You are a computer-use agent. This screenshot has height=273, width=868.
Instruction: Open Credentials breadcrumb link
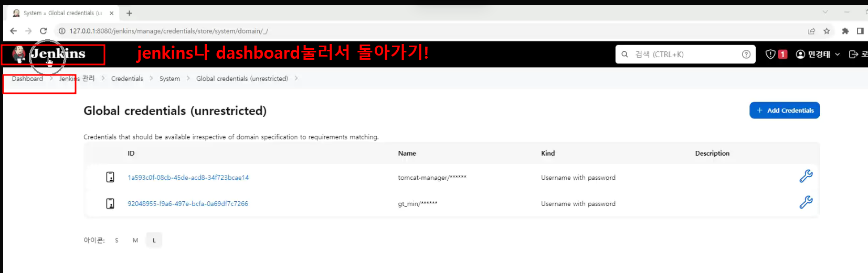(x=127, y=79)
